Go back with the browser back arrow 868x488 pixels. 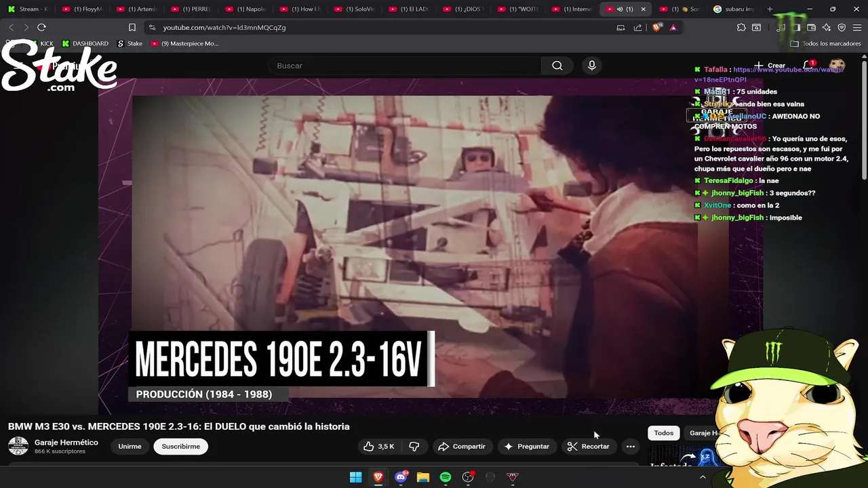coord(11,27)
